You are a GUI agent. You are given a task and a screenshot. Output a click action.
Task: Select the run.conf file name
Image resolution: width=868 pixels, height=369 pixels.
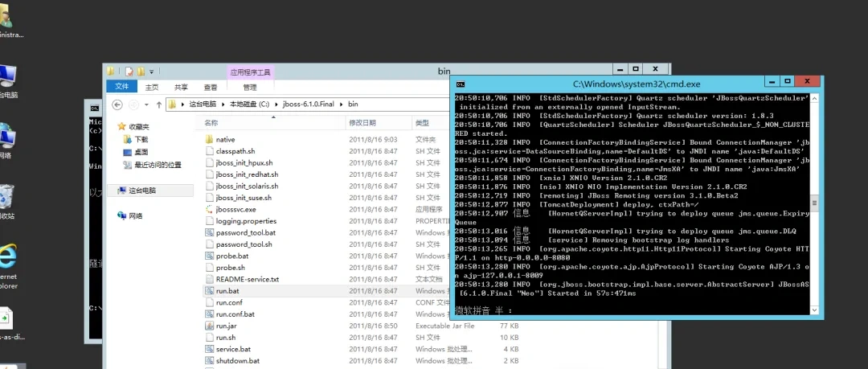click(x=229, y=302)
